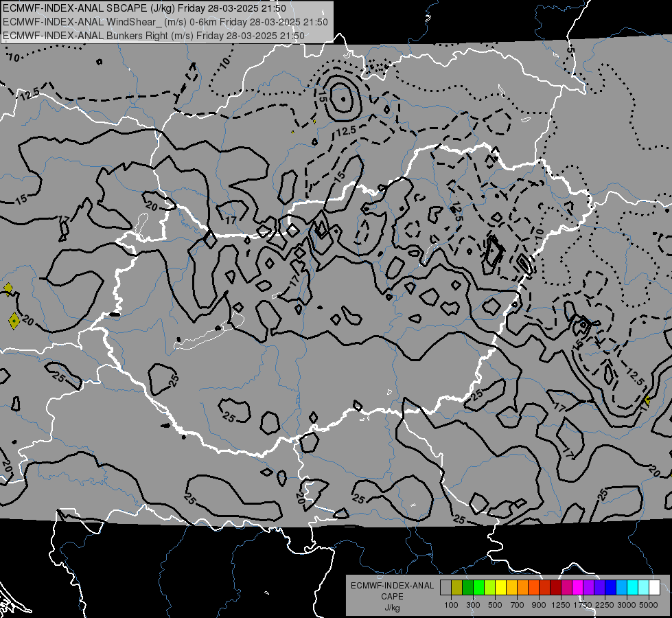This screenshot has width=672, height=618.
Task: Click legend value 2250
Action: coord(605,605)
